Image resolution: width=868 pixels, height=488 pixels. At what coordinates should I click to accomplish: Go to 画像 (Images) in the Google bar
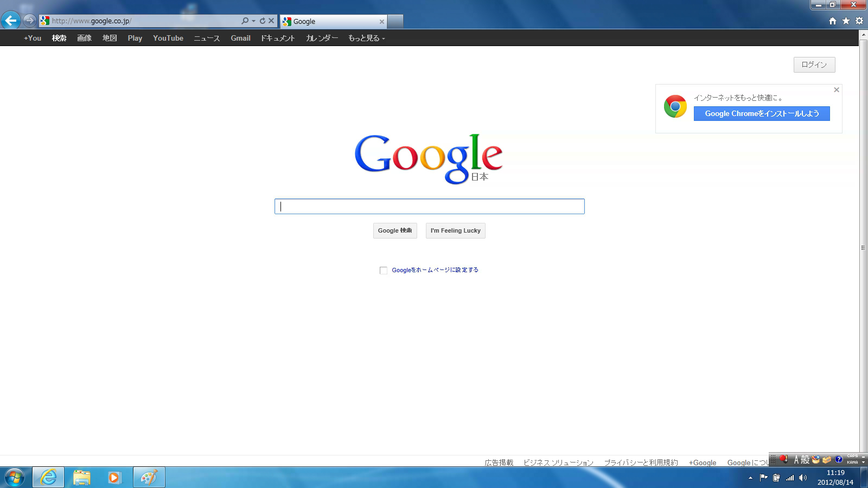pyautogui.click(x=84, y=38)
